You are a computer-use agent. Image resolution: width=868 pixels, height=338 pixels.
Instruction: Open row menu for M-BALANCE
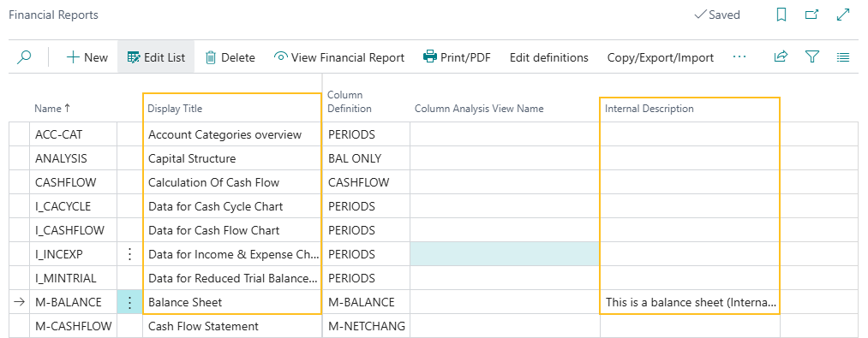129,303
